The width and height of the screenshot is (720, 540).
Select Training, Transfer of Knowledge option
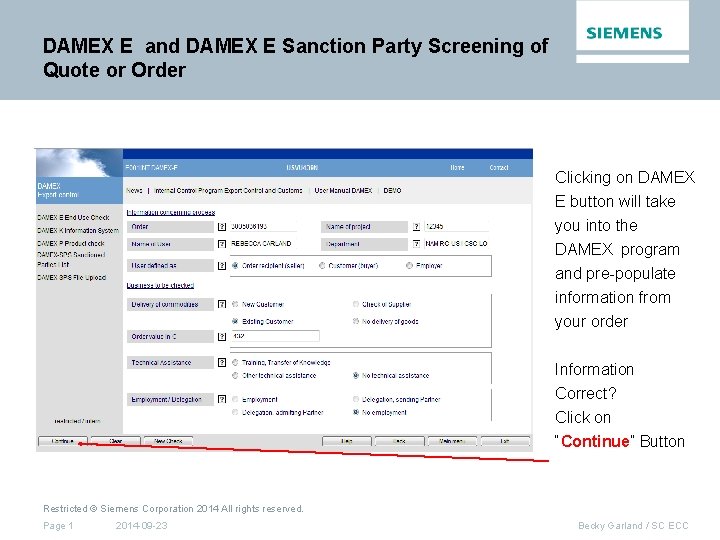pyautogui.click(x=235, y=362)
